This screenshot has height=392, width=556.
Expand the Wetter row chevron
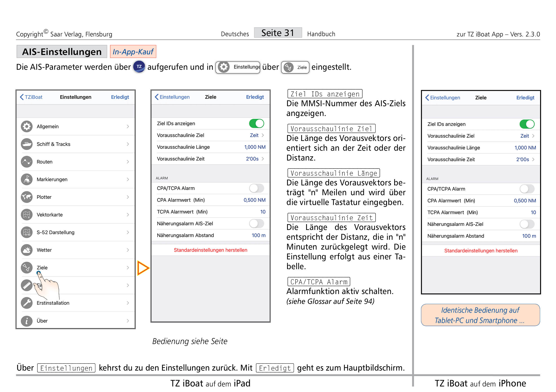[x=128, y=250]
